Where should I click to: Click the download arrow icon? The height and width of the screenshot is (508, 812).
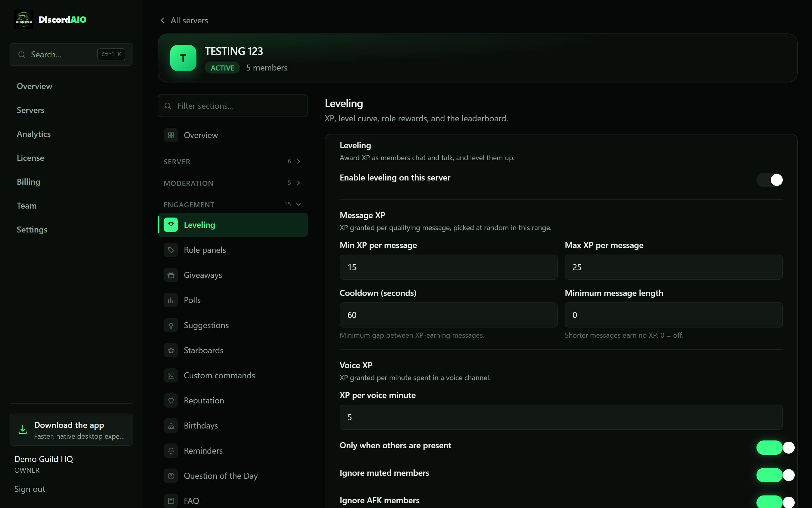(x=22, y=430)
